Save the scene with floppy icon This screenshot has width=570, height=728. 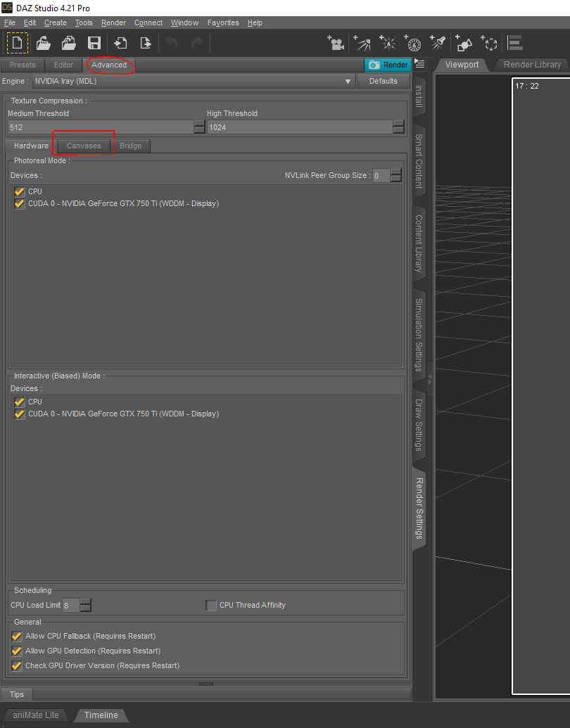[x=94, y=43]
